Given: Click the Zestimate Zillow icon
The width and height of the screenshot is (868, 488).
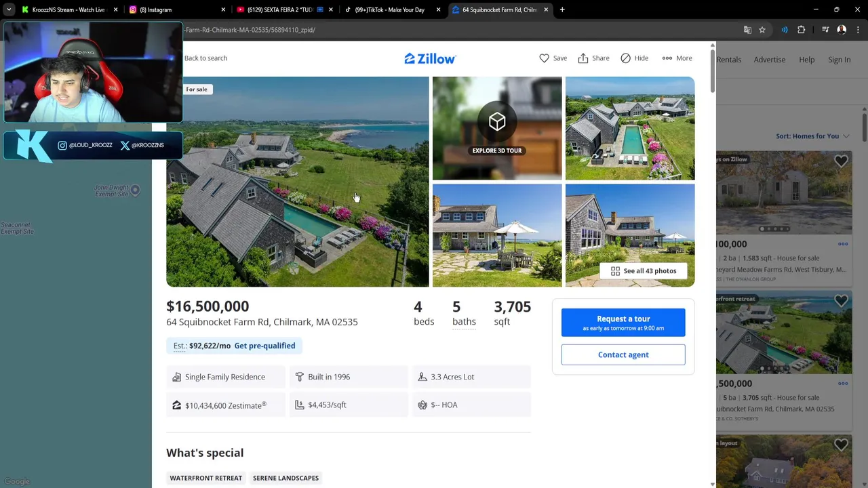Looking at the screenshot, I should [177, 405].
